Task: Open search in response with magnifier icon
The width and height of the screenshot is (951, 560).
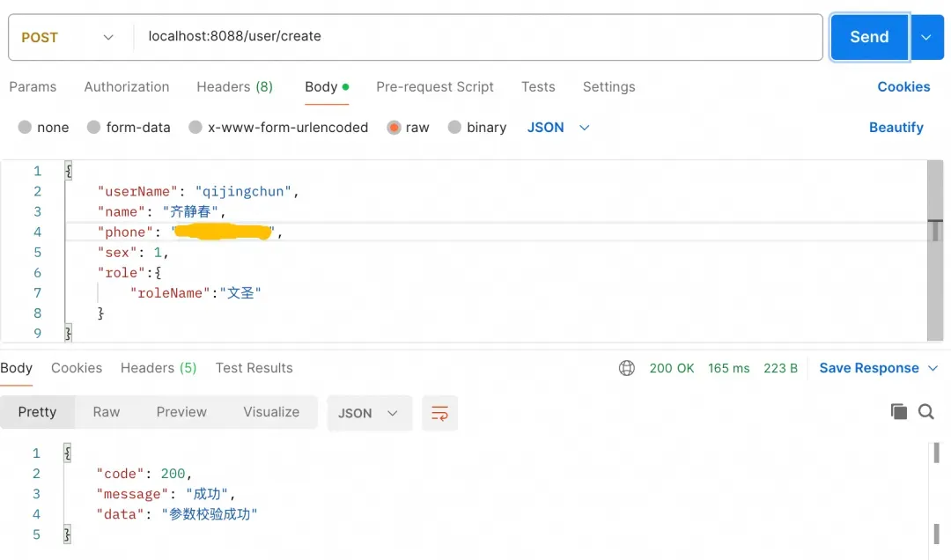Action: (926, 412)
